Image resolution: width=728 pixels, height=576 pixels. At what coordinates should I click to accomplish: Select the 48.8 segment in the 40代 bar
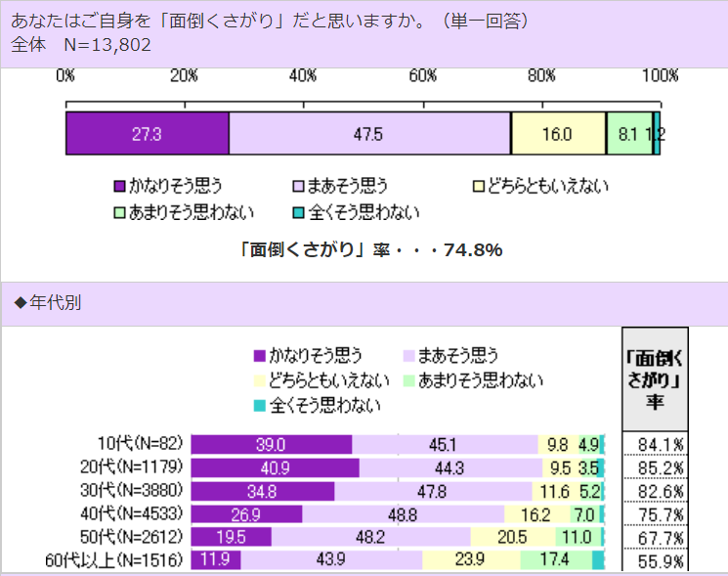403,513
